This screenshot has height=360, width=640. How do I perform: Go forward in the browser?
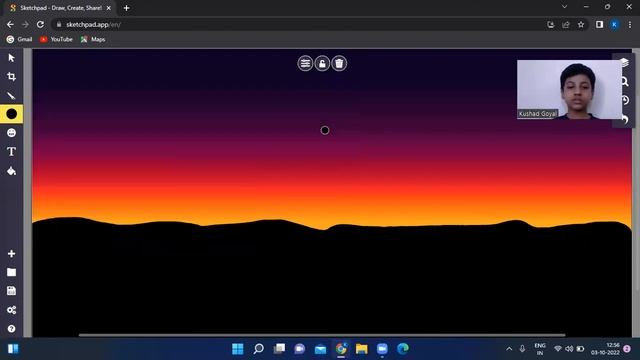[x=25, y=24]
